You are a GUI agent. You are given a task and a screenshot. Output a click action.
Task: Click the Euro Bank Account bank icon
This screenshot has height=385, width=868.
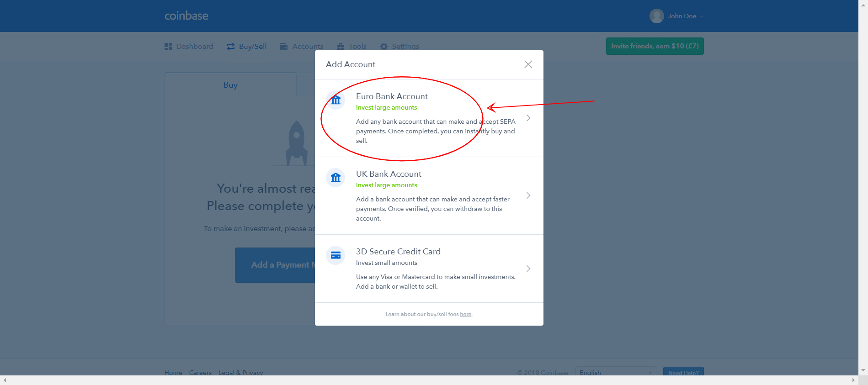point(335,100)
